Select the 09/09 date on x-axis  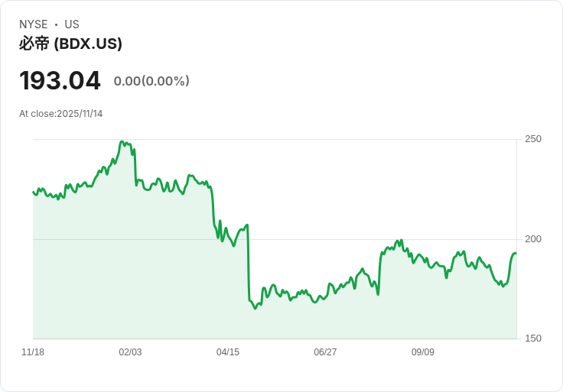click(423, 352)
